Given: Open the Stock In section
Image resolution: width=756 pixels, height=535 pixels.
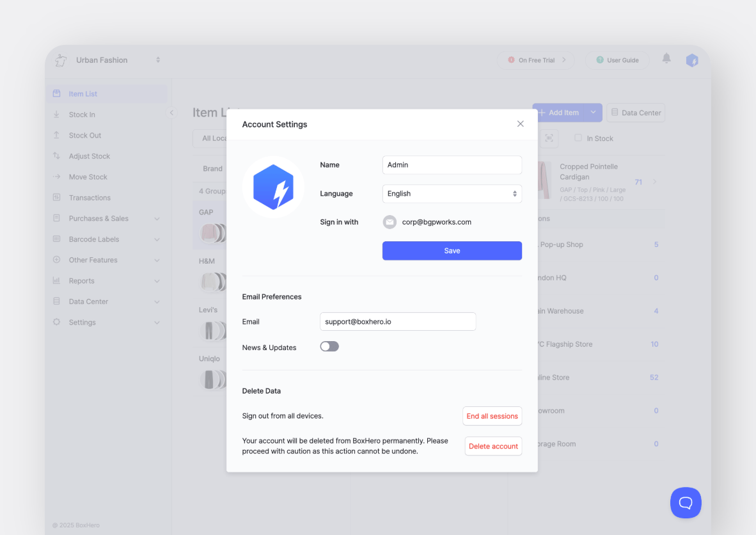Looking at the screenshot, I should (x=84, y=114).
